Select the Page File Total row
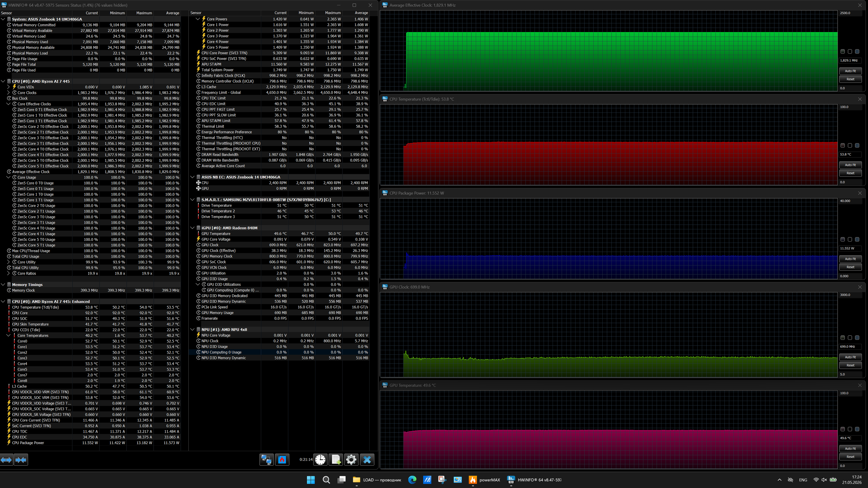Screen dimensions: 868x488 (x=90, y=64)
